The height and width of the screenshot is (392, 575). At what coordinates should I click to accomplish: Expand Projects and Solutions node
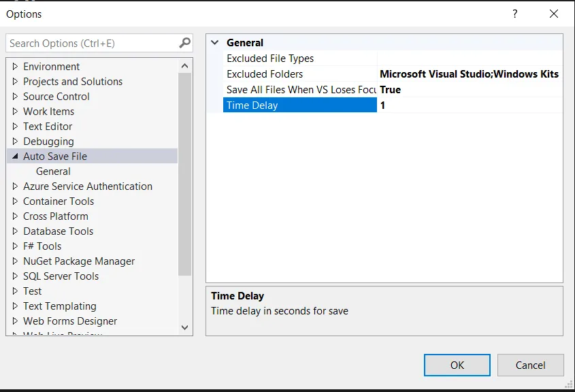click(x=15, y=82)
